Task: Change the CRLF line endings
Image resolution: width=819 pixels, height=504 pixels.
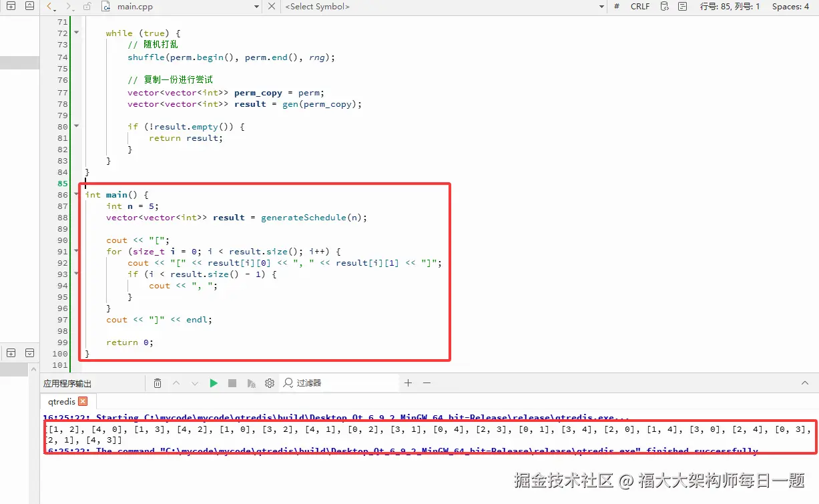Action: tap(640, 7)
